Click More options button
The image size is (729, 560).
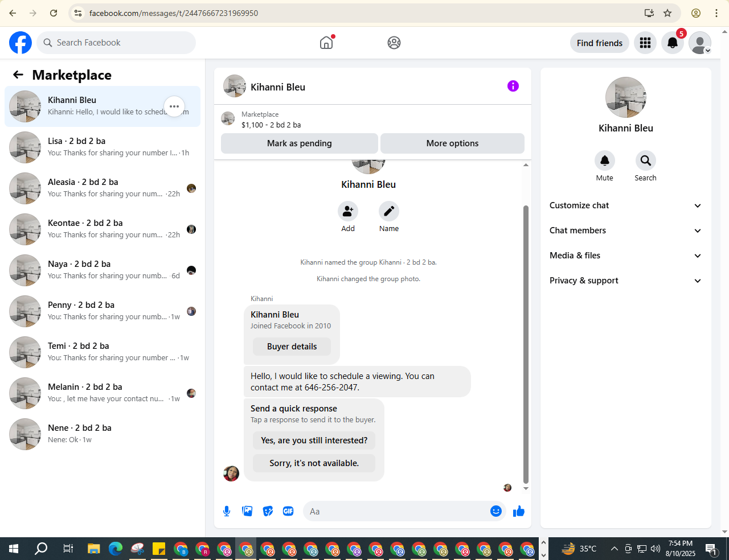[x=452, y=143]
